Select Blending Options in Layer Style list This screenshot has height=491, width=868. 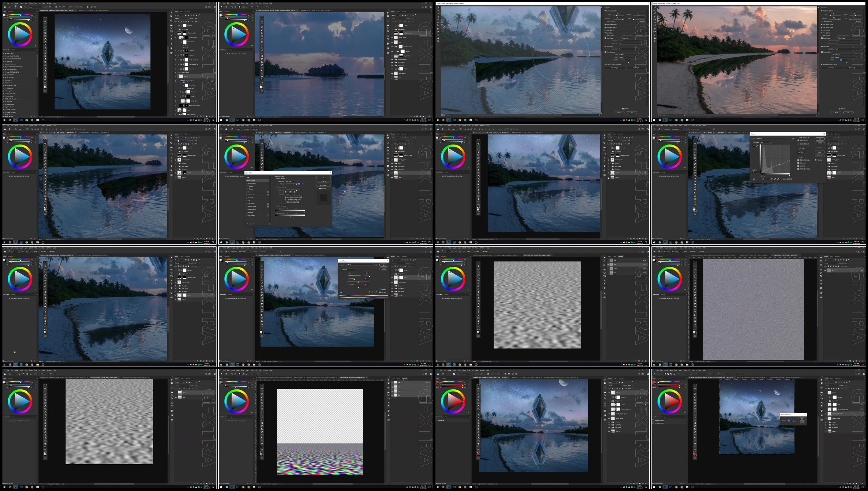(x=258, y=181)
